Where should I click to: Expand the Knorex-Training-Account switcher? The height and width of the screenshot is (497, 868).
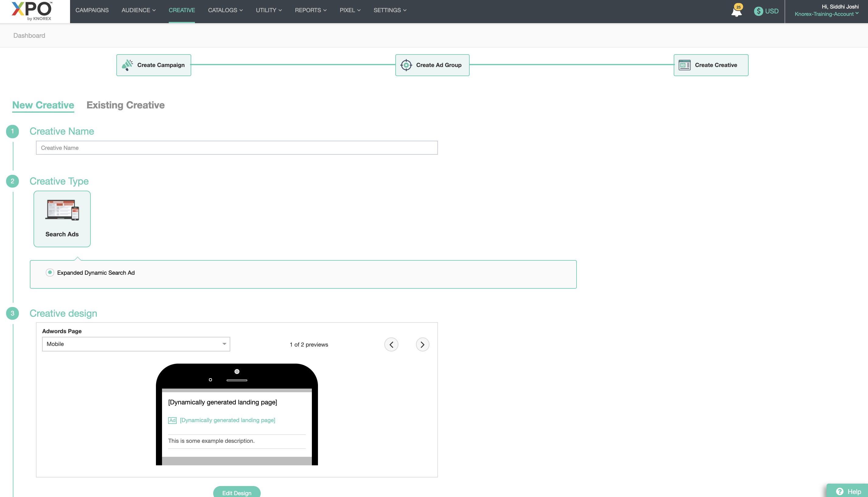click(x=826, y=14)
